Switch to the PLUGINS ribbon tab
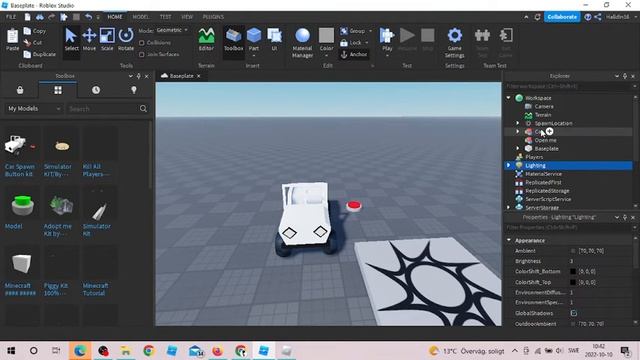This screenshot has height=360, width=640. tap(213, 17)
